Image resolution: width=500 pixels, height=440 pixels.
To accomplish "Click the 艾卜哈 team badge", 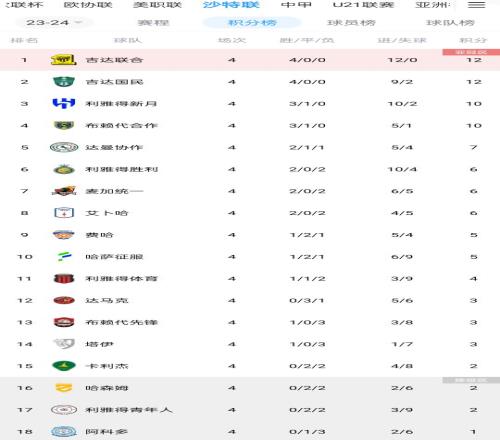I will pos(64,213).
